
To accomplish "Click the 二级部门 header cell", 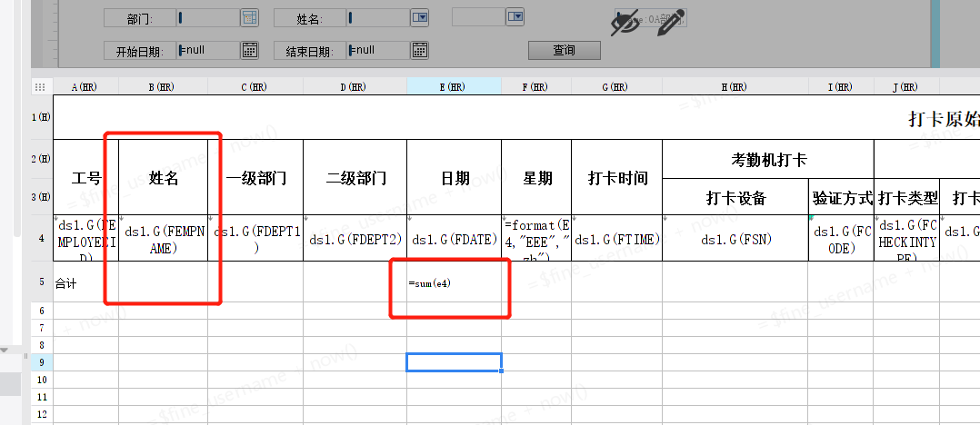I will point(355,177).
